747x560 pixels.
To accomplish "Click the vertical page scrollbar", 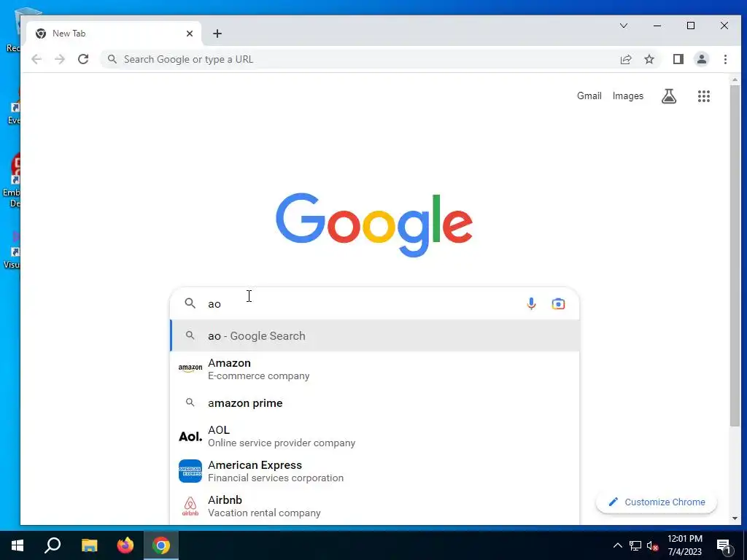I will point(735,256).
